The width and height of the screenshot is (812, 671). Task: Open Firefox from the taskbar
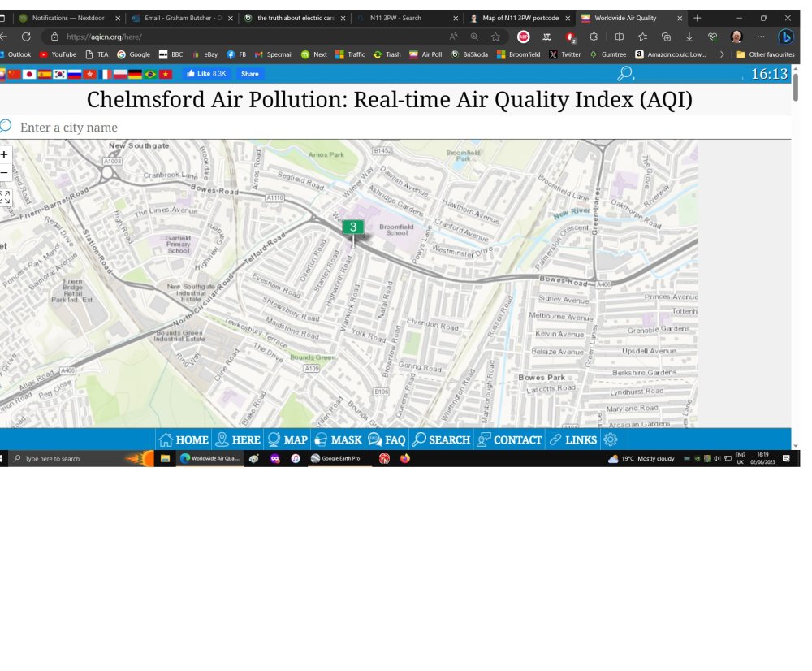click(405, 458)
